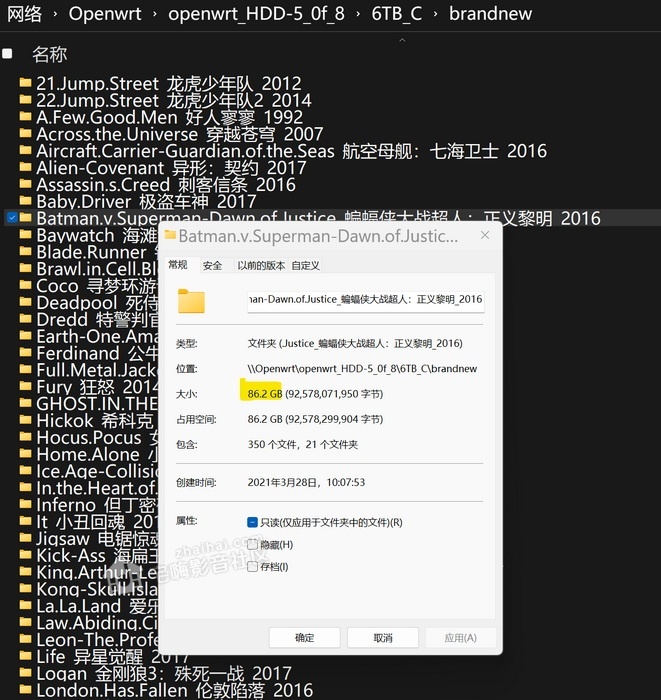This screenshot has width=661, height=700.
Task: Click the 22.Jump.Street folder icon
Action: click(x=25, y=100)
